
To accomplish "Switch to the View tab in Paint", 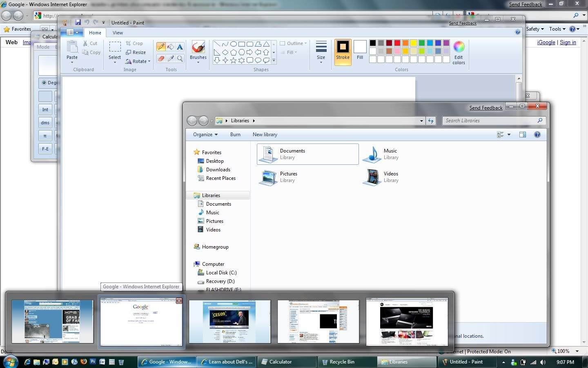I will (x=118, y=33).
